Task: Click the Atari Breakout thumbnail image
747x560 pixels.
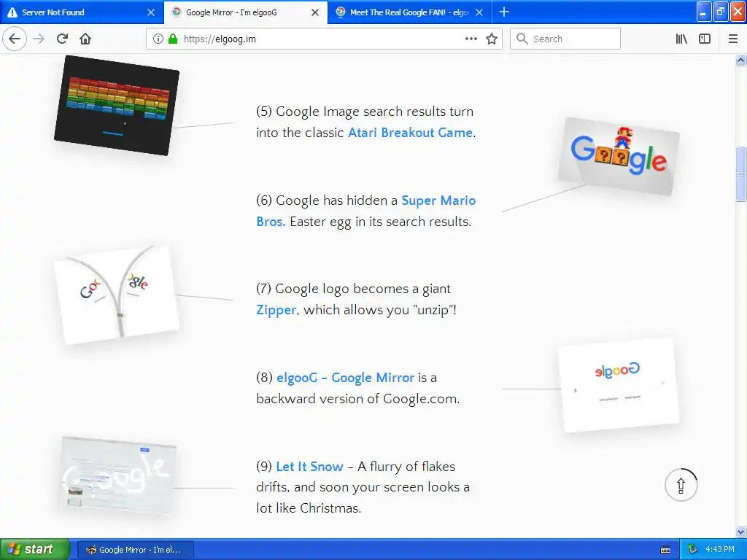Action: coord(117,105)
